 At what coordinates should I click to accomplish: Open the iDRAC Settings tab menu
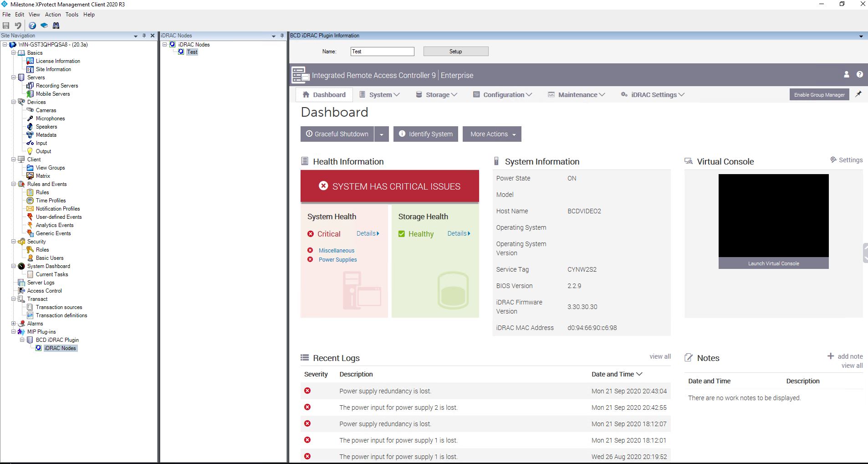coord(653,95)
